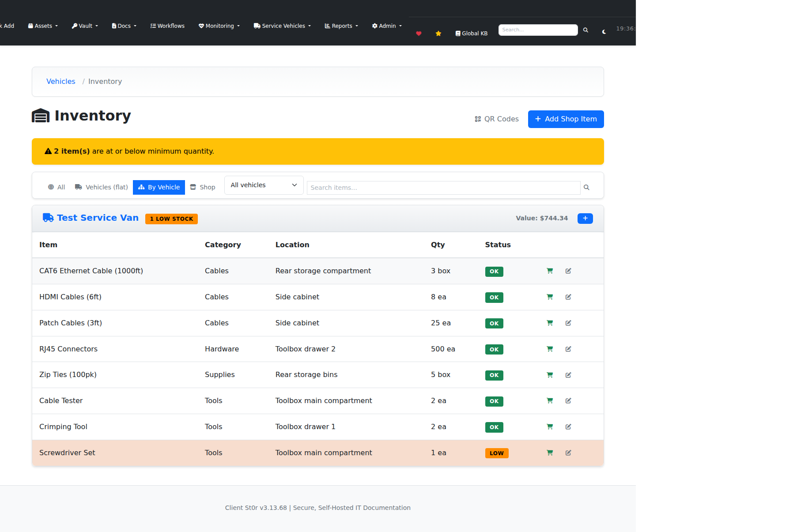Open QR Codes page

click(496, 119)
